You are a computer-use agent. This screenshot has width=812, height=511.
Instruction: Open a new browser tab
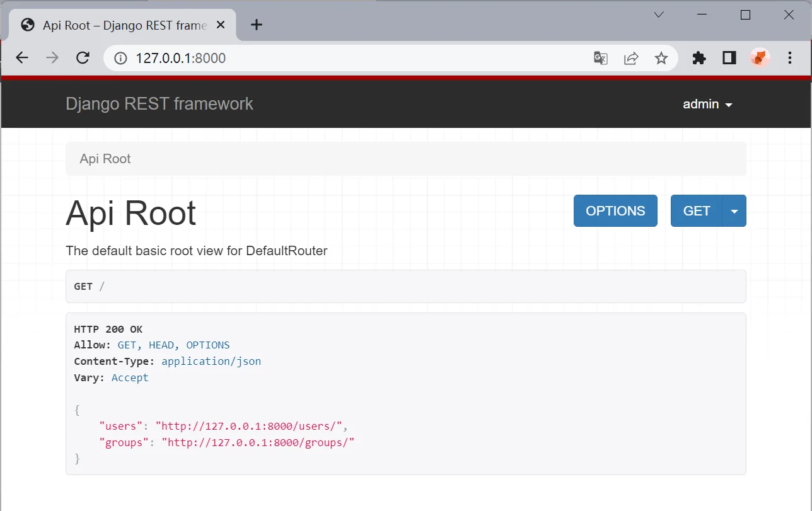tap(256, 25)
